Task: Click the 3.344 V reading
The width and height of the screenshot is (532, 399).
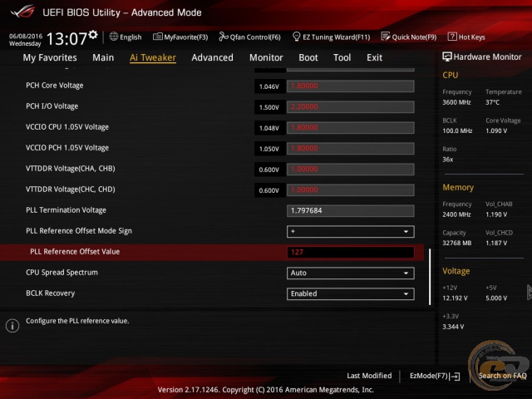Action: 453,327
